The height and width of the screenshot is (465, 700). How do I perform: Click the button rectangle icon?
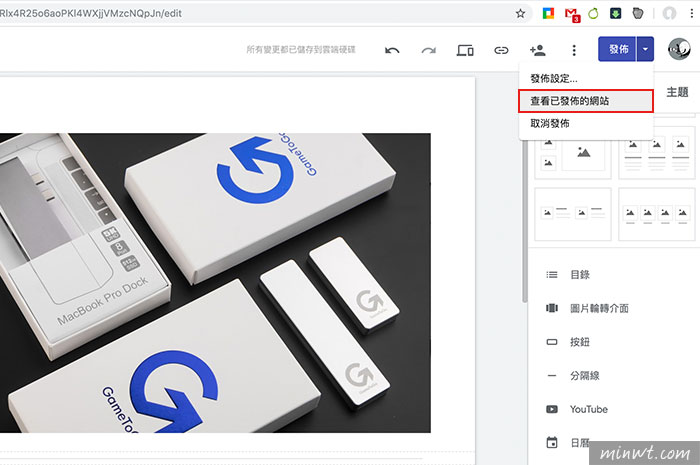(x=552, y=342)
